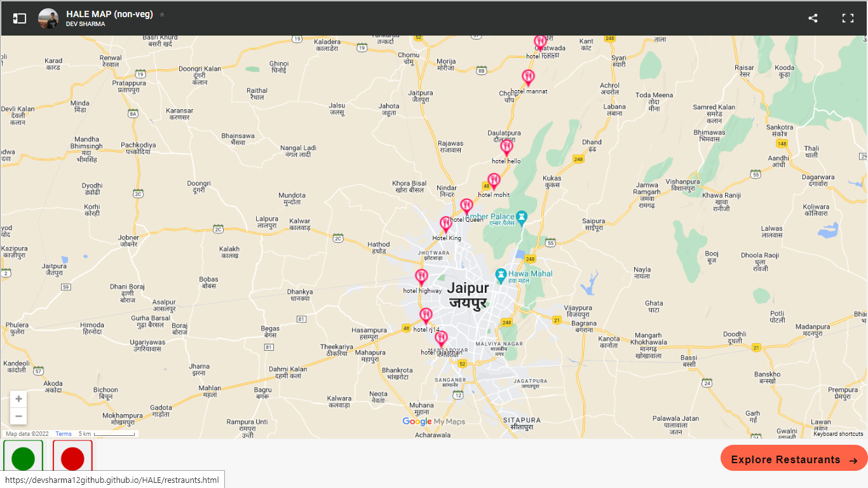
Task: Select the hotel rajasthan restaurant pin
Action: point(441,339)
